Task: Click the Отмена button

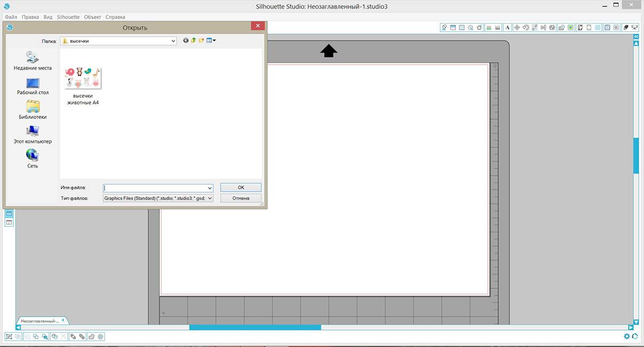Action: pyautogui.click(x=240, y=198)
